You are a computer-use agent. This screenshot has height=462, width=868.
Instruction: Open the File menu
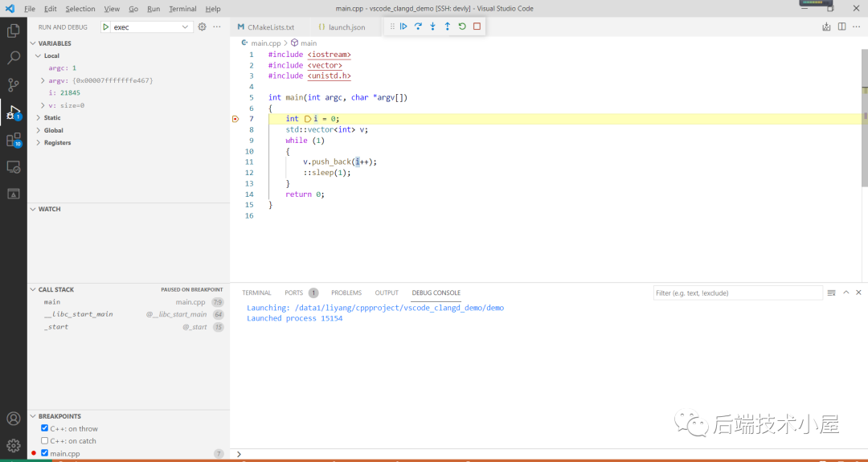tap(30, 9)
